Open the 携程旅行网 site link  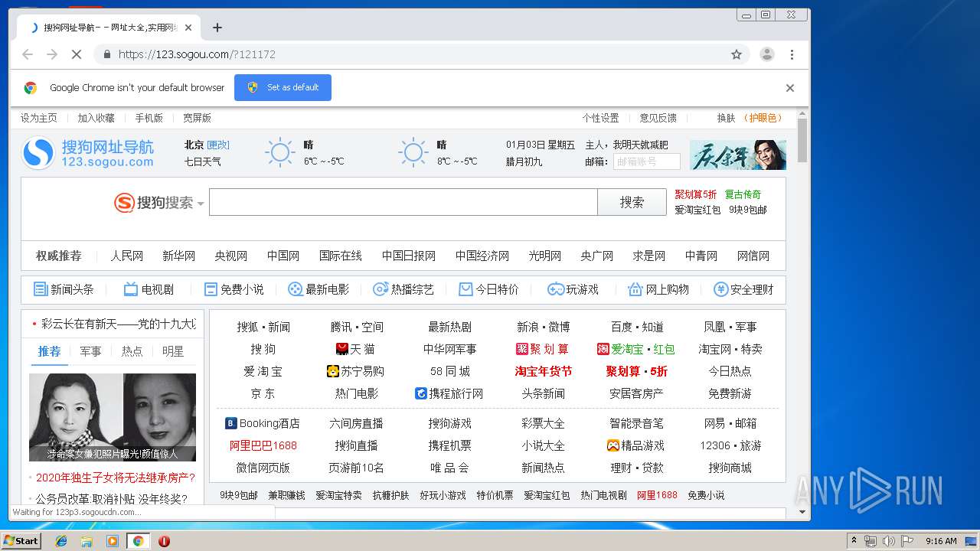[449, 393]
